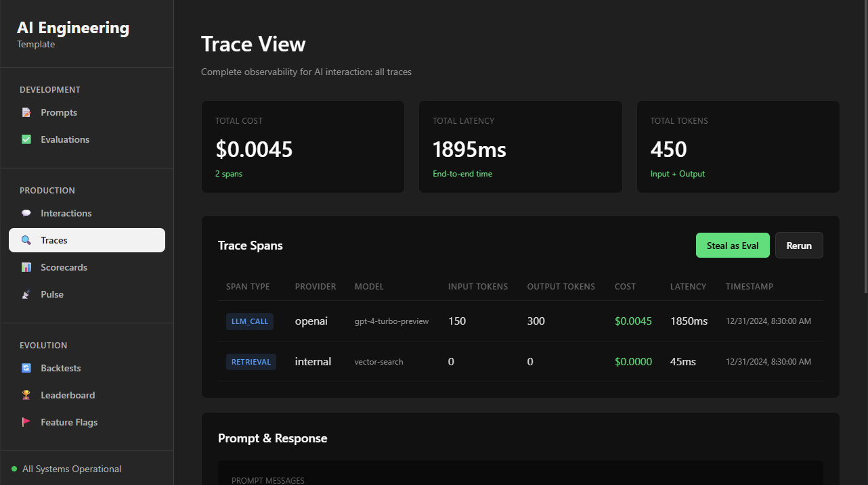Select the RETRIEVAL span badge

[x=251, y=361]
